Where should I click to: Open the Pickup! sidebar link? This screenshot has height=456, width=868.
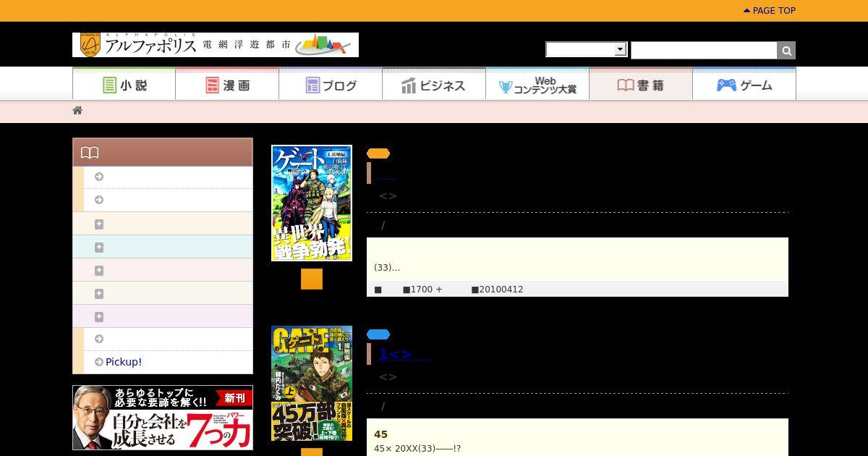[x=124, y=362]
